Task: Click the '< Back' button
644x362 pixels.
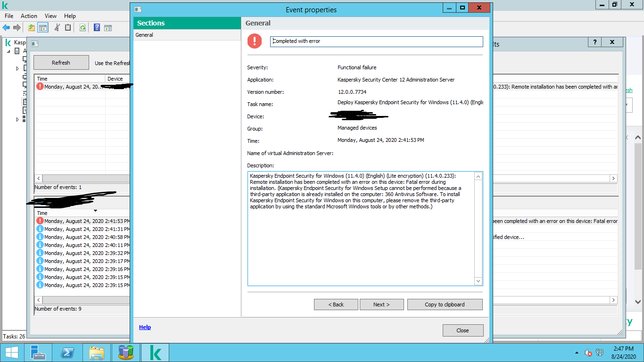Action: [336, 304]
